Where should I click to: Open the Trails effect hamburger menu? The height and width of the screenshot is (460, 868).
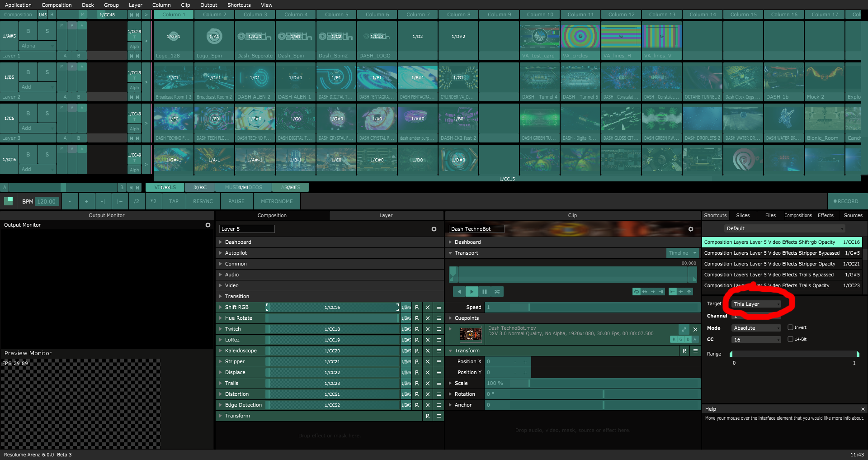438,384
